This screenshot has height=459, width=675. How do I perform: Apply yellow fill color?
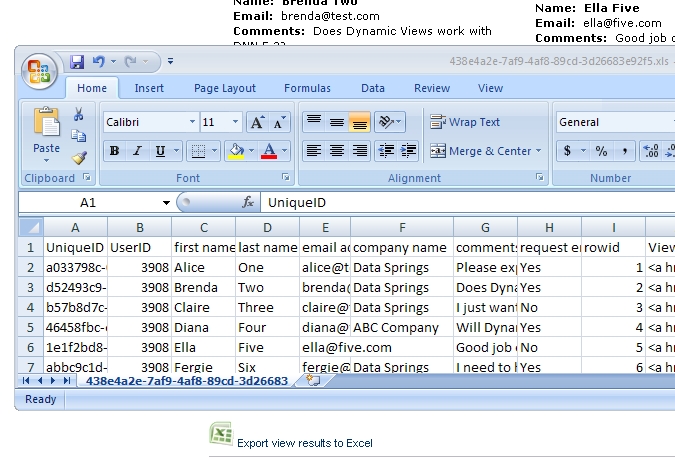(236, 151)
